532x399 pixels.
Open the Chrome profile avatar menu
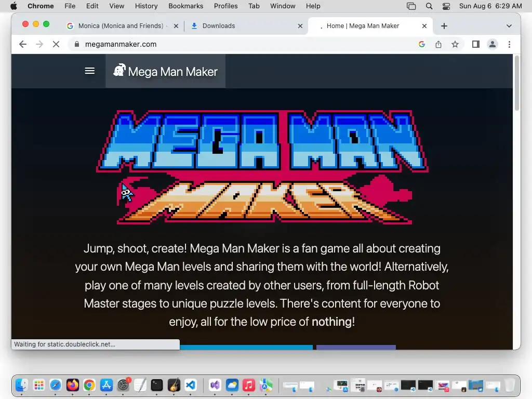493,44
